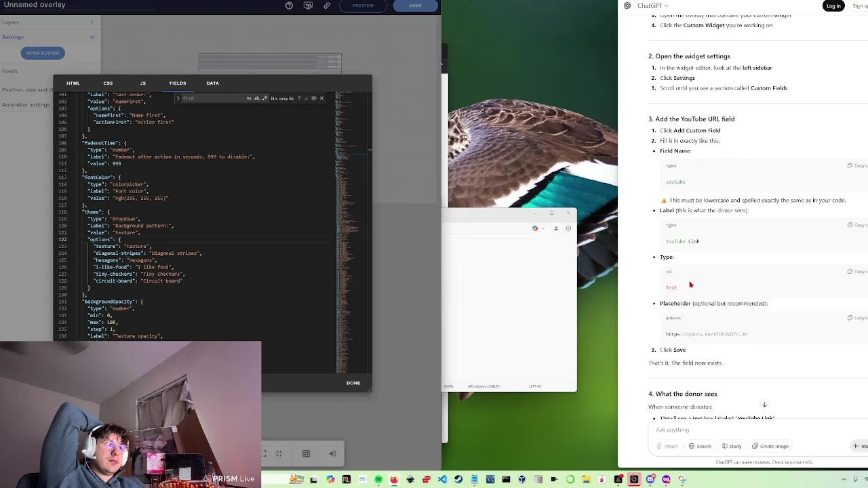This screenshot has height=488, width=868.
Task: Toggle Use Regular Expression in find widget
Action: 264,98
